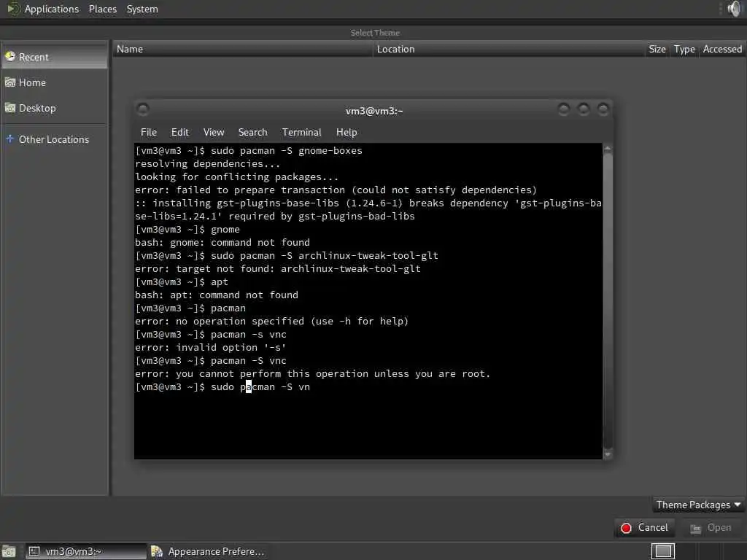Click the line 'error: invalid option '-s''

click(x=210, y=348)
